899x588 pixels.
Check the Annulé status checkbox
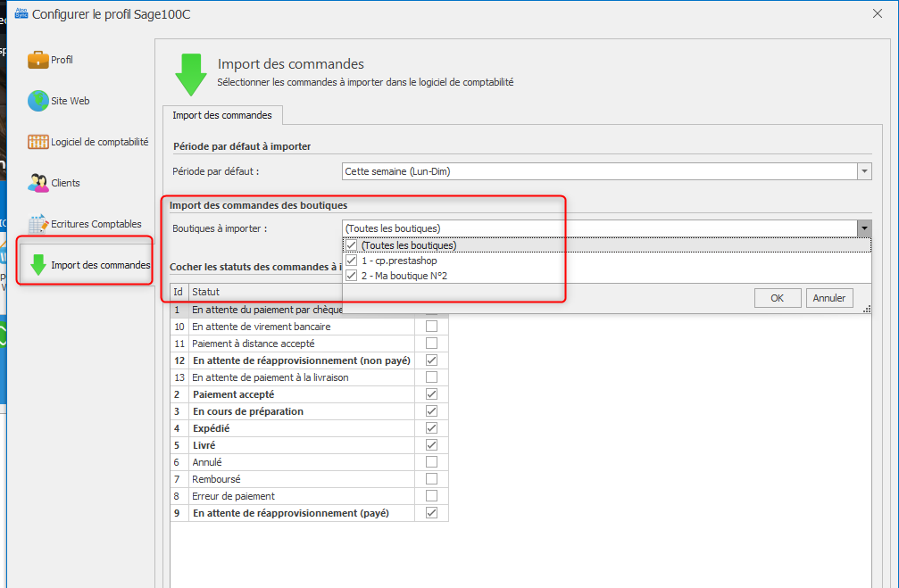point(432,462)
